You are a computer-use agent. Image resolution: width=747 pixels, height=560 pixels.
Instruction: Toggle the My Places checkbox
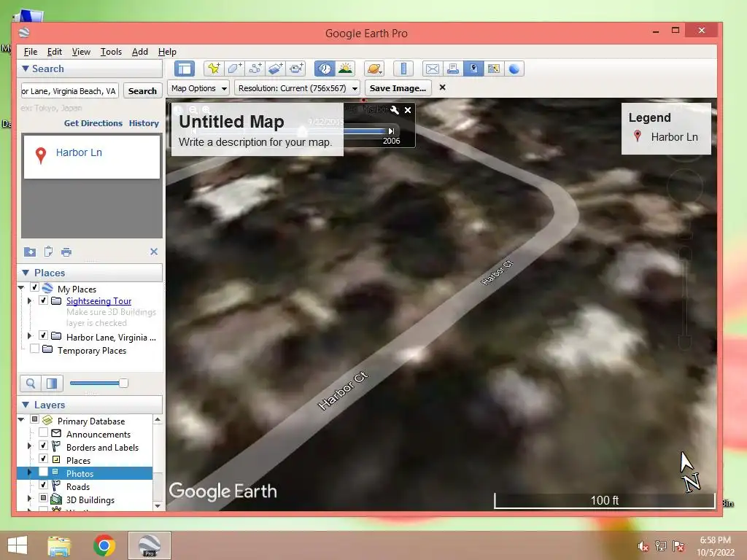click(x=34, y=287)
